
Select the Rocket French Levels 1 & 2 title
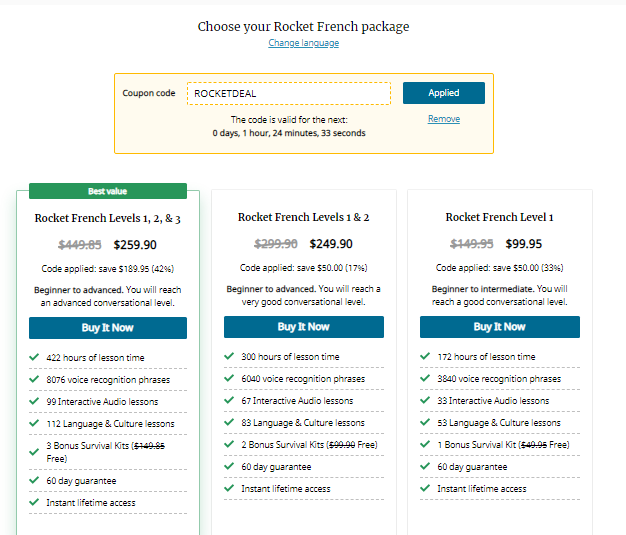(x=303, y=217)
